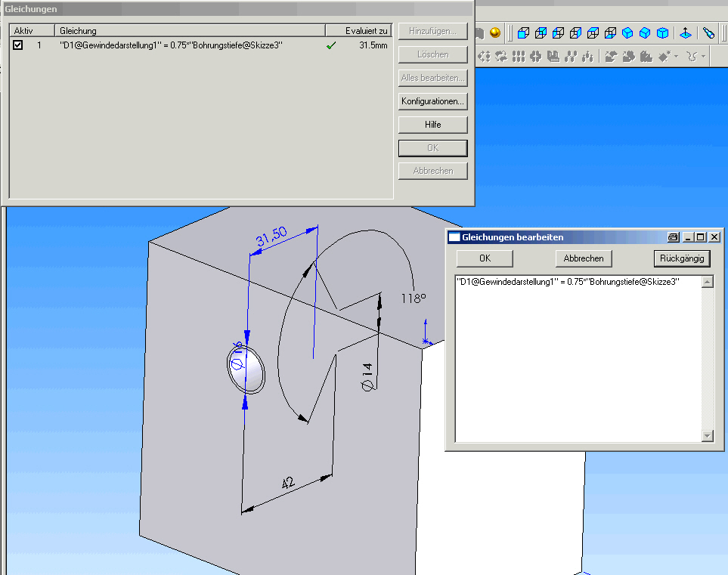Click the linear pattern feature icon
This screenshot has height=575, width=728.
coord(519,57)
